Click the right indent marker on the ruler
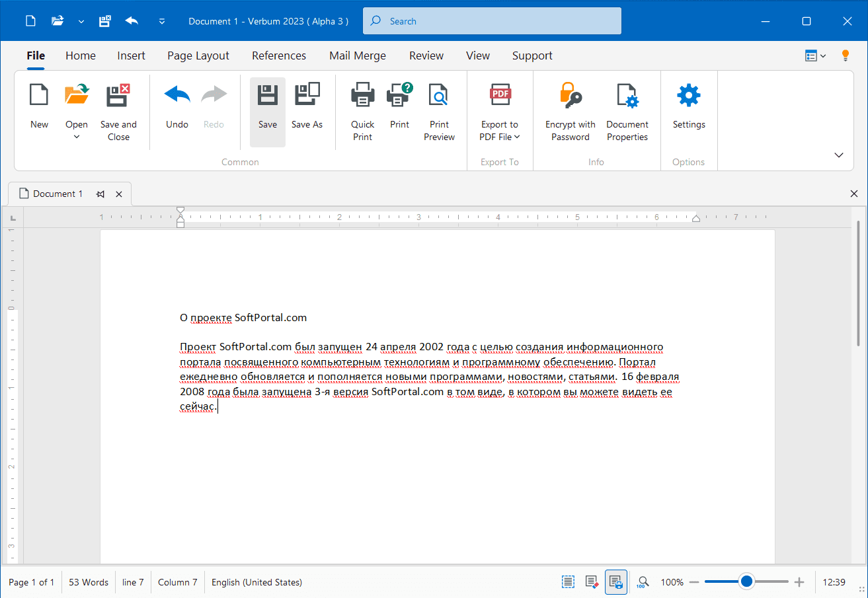Viewport: 868px width, 598px height. 695,219
